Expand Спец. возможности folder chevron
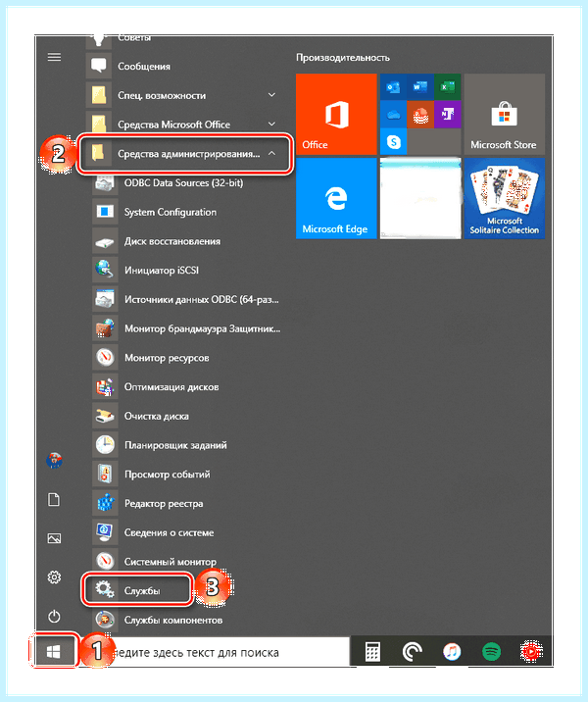 271,95
